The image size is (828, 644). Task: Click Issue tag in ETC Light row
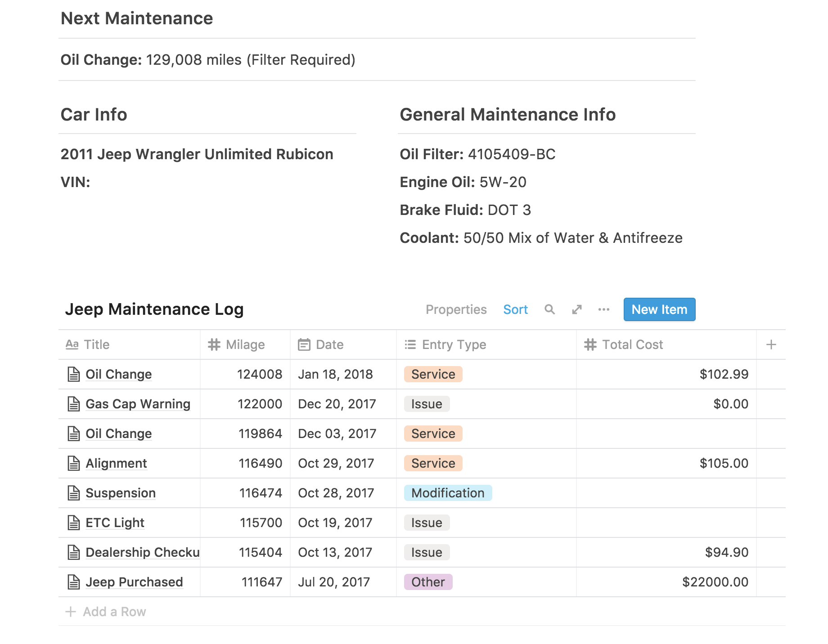427,523
